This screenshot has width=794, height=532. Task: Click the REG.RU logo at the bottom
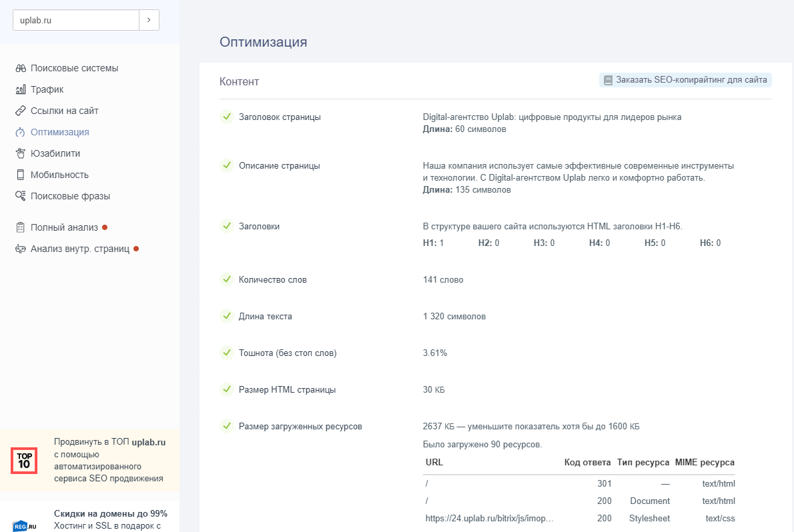pyautogui.click(x=22, y=526)
